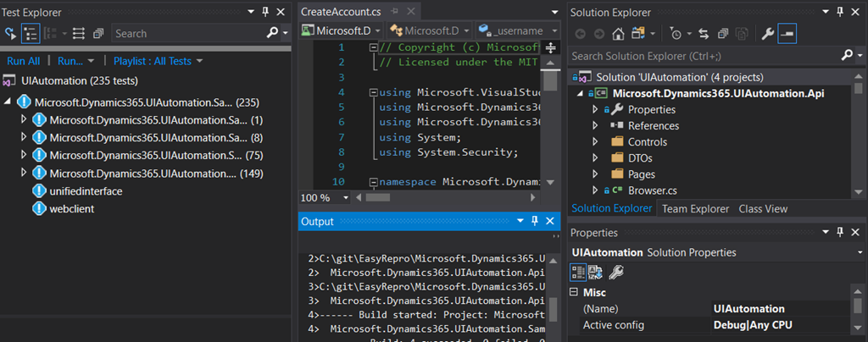Toggle preview selected items in Solution Explorer
The height and width of the screenshot is (342, 868).
tap(787, 33)
